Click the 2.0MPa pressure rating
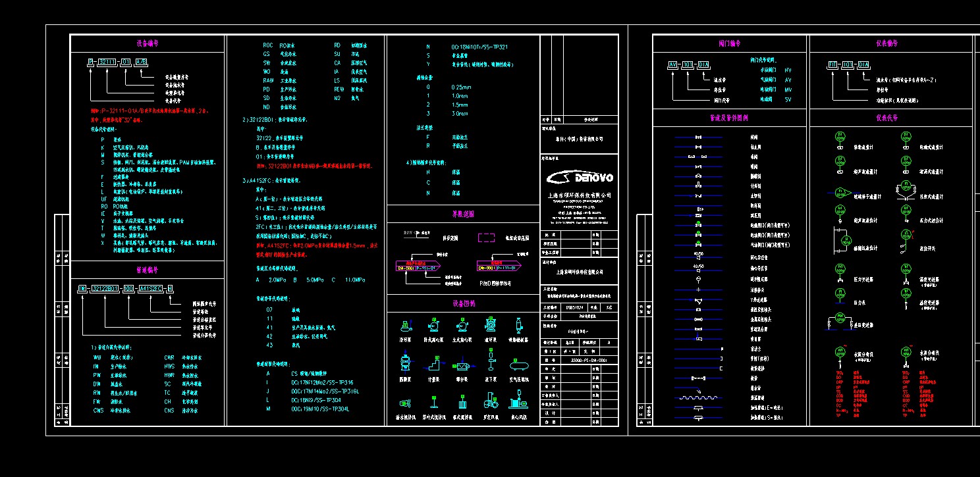 click(277, 280)
